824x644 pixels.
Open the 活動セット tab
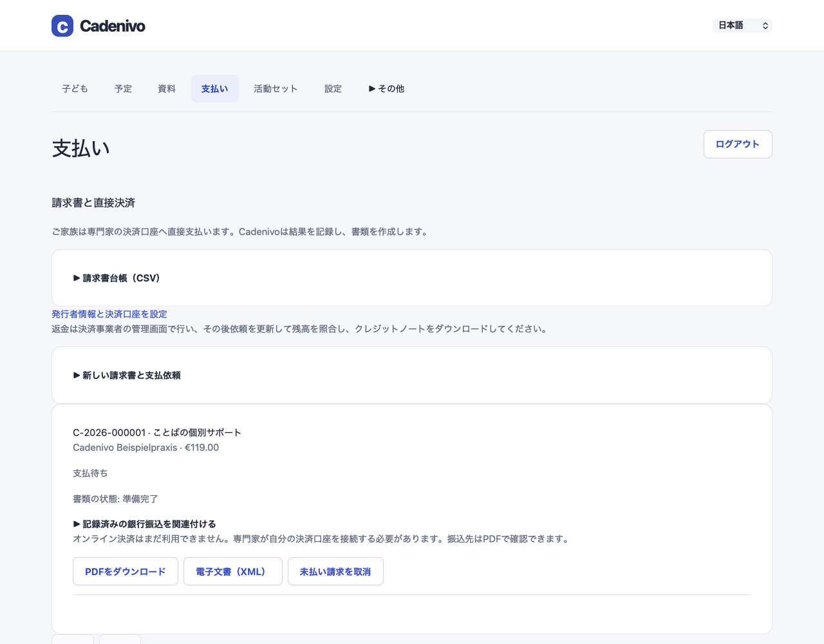click(276, 89)
